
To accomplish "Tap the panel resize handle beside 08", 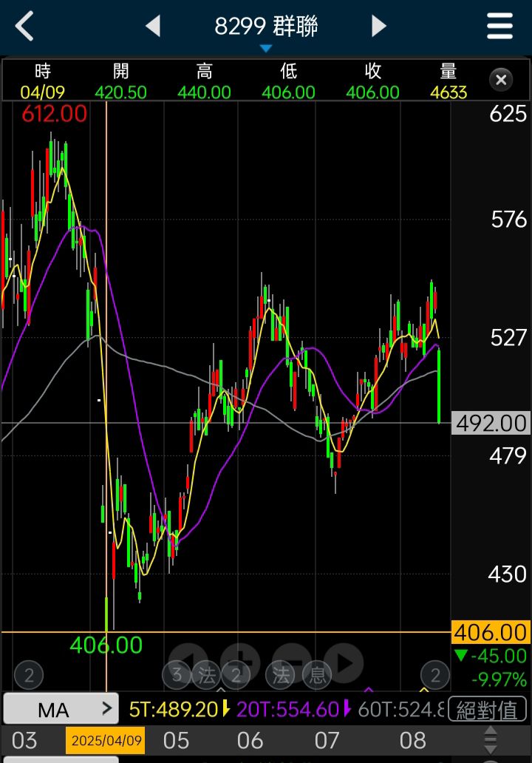I will 491,740.
